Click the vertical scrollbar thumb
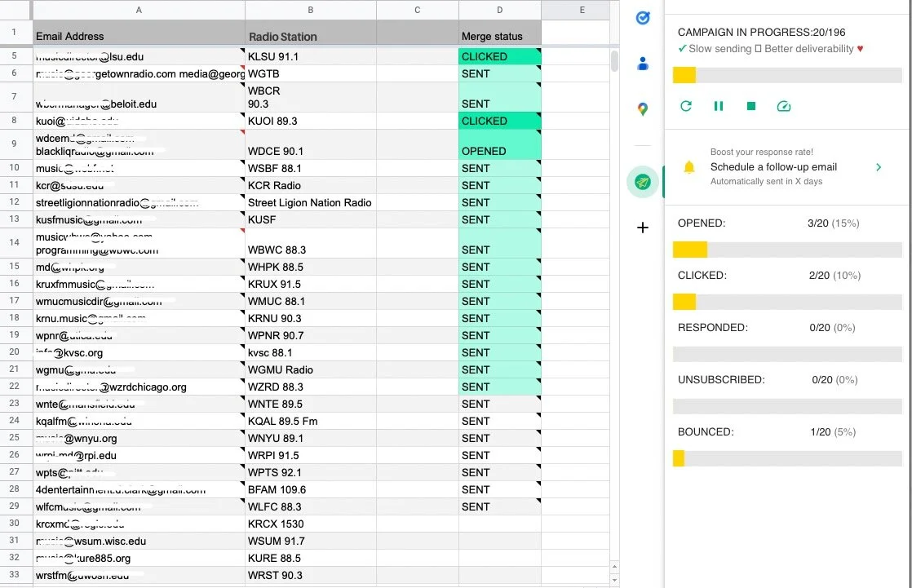The image size is (912, 588). pos(614,61)
